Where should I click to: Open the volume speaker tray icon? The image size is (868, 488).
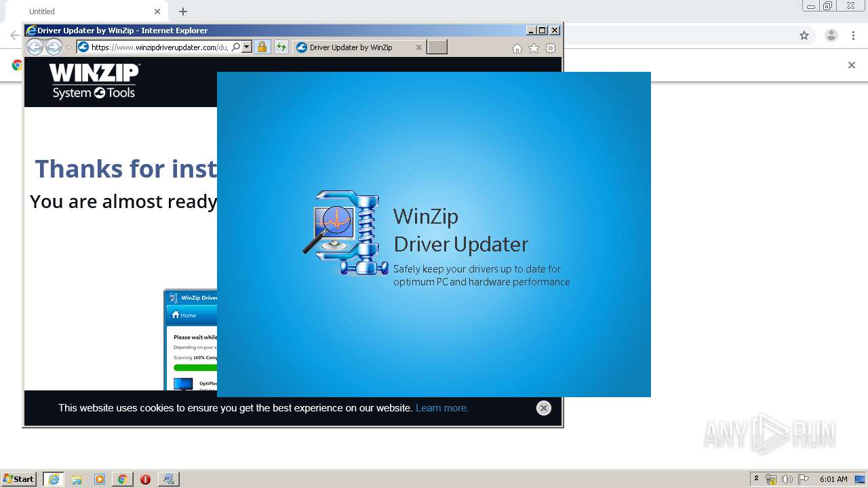click(787, 479)
